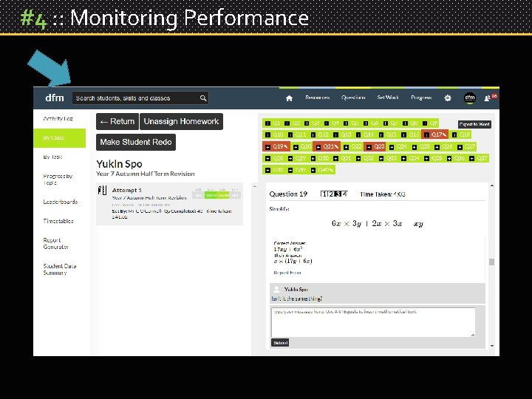Click the Return button
Screen dimensions: 532x399
coord(117,121)
